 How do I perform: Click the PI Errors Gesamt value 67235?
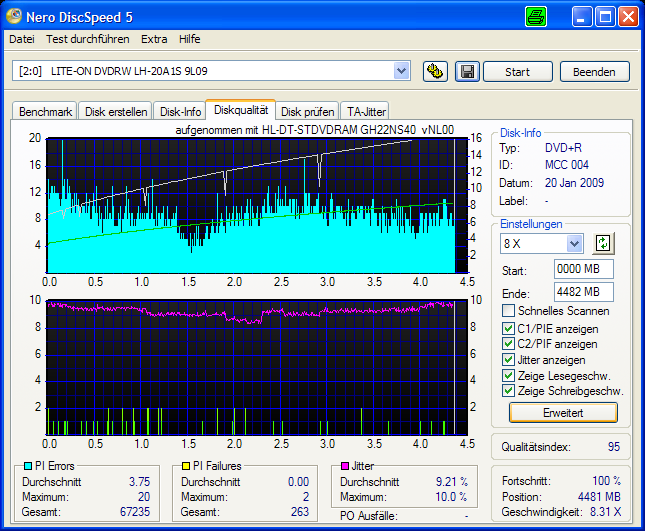point(135,512)
